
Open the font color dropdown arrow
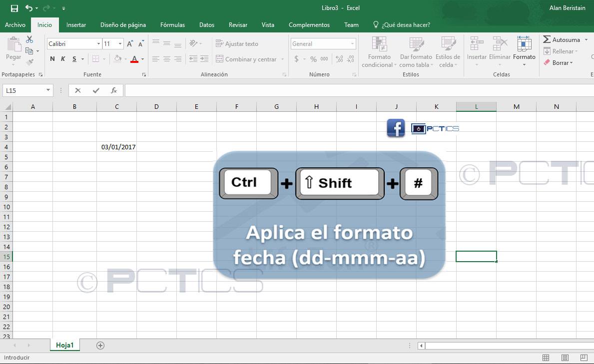(143, 59)
